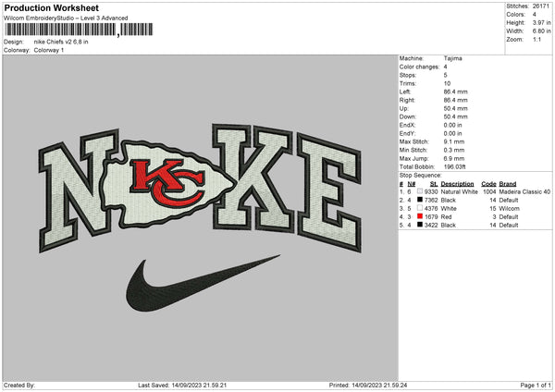The width and height of the screenshot is (555, 392).
Task: Select the 'Natural White' description
Action: (x=460, y=191)
